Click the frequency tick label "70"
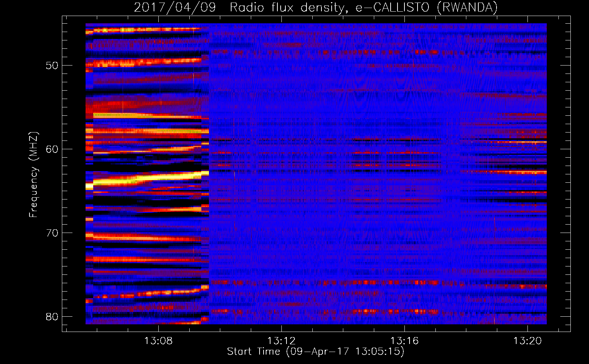The image size is (589, 364). click(52, 233)
